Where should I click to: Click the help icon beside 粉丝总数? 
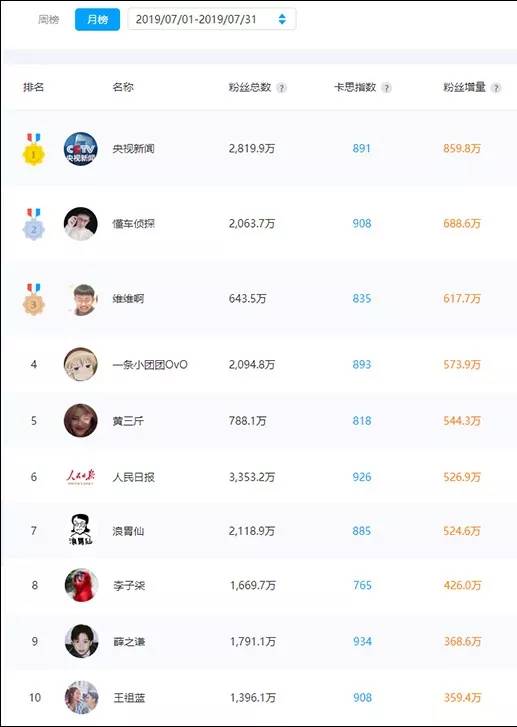pyautogui.click(x=281, y=88)
